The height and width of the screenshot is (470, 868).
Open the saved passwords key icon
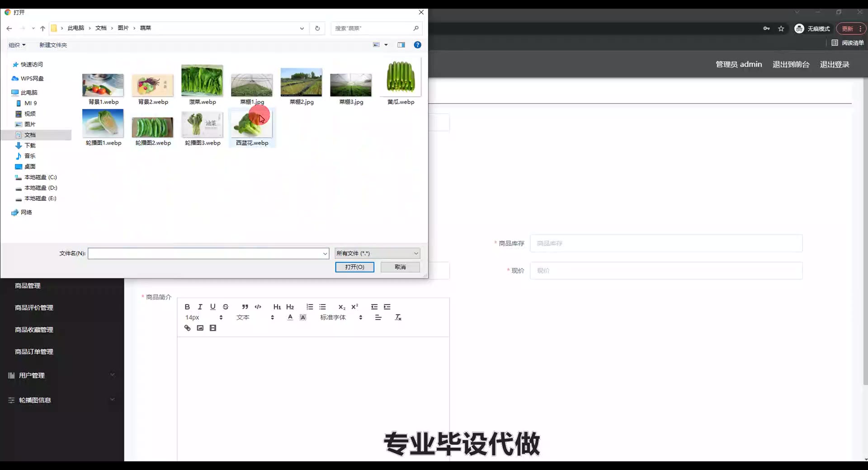pos(766,28)
